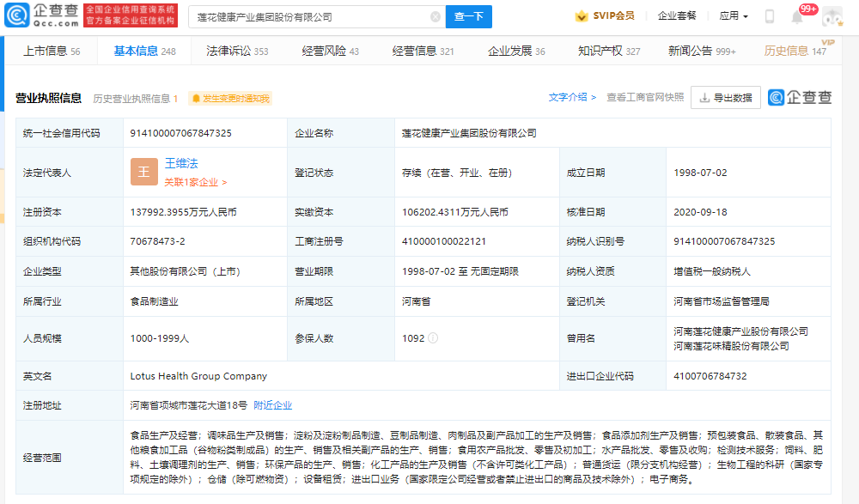Open the 企业套餐 link

(677, 16)
